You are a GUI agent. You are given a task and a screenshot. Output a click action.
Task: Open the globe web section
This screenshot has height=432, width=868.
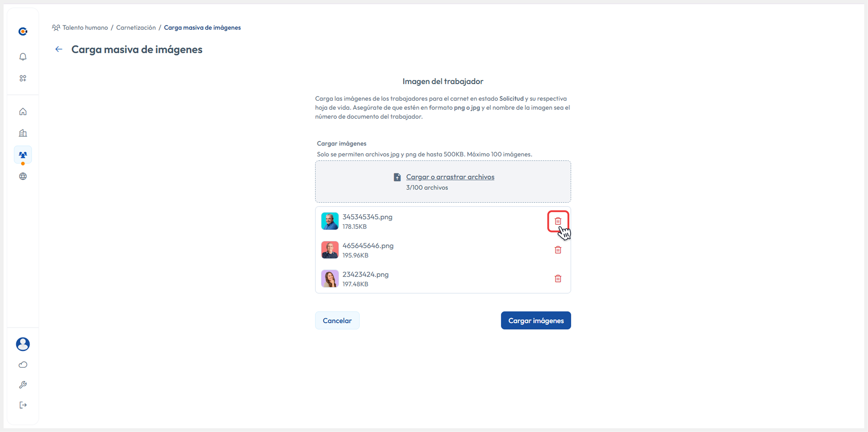coord(22,176)
